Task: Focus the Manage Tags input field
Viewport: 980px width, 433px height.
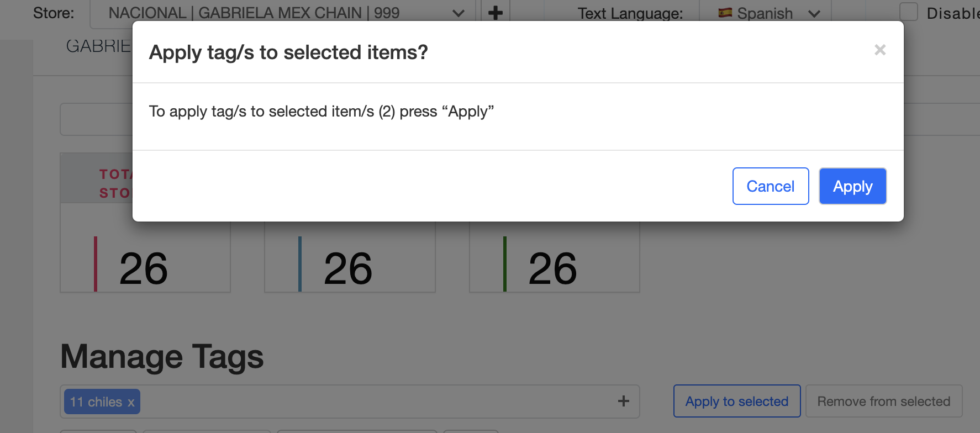Action: click(x=350, y=402)
